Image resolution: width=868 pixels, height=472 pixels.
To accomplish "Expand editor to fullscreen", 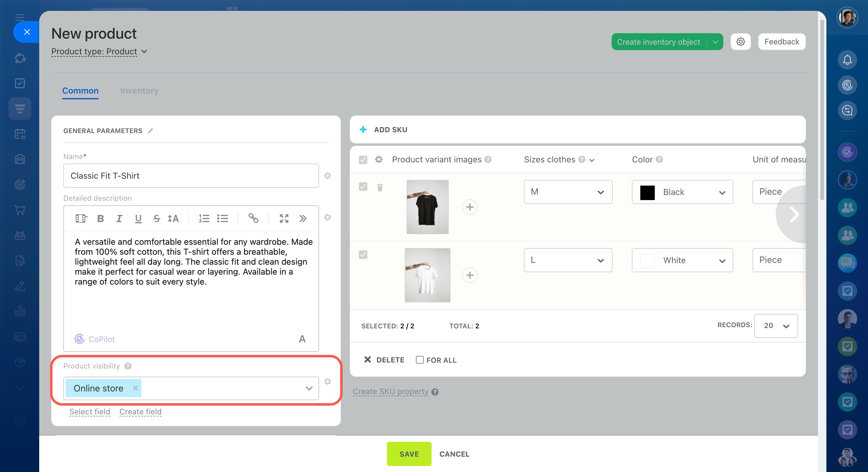I will tap(284, 218).
